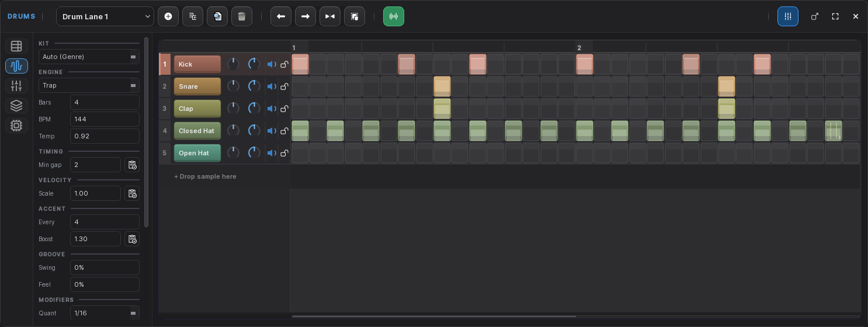The image size is (868, 327).
Task: Click the Bars value field
Action: (105, 102)
